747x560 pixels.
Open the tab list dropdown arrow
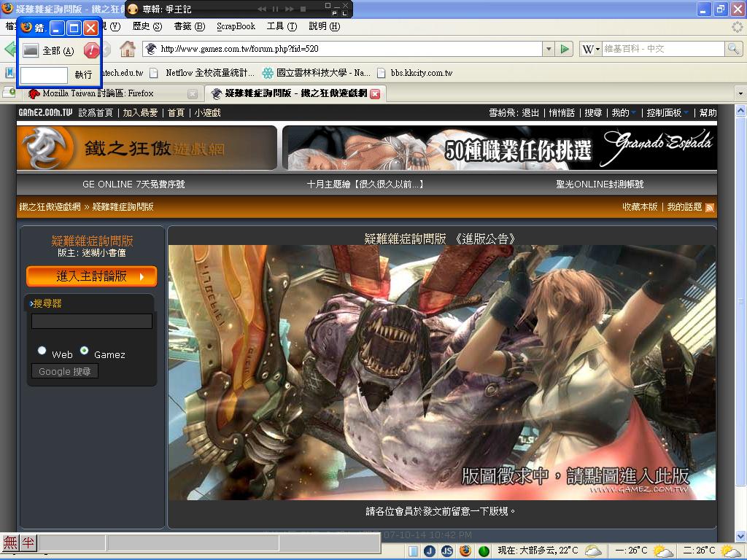[740, 94]
